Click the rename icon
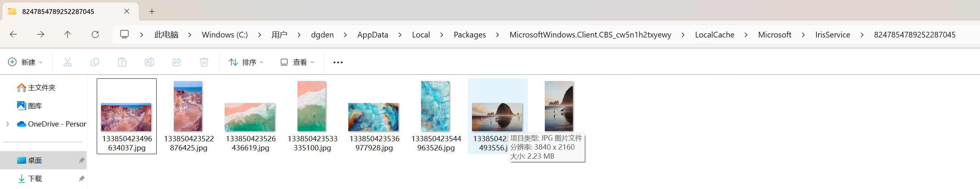980x189 pixels. 149,62
